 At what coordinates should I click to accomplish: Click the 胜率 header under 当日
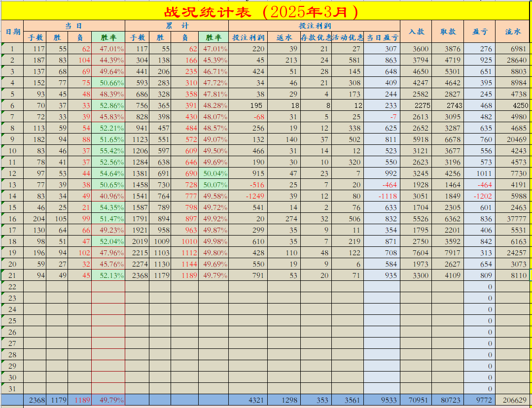[108, 38]
